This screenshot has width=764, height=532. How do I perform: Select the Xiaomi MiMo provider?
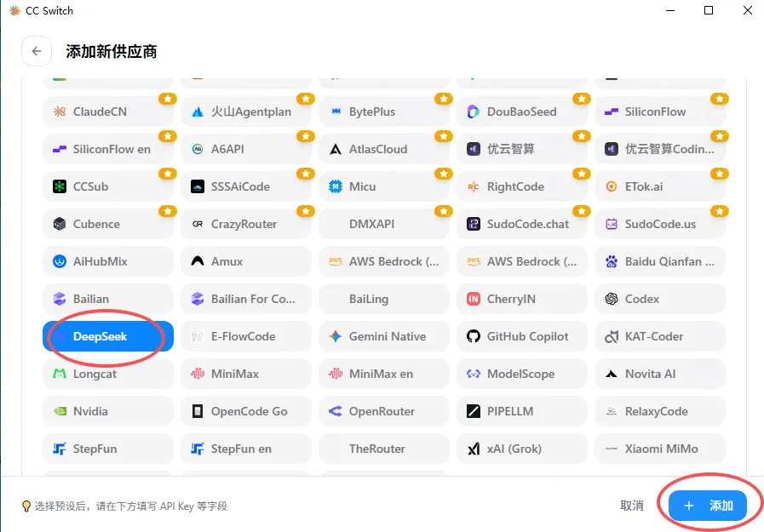tap(660, 449)
